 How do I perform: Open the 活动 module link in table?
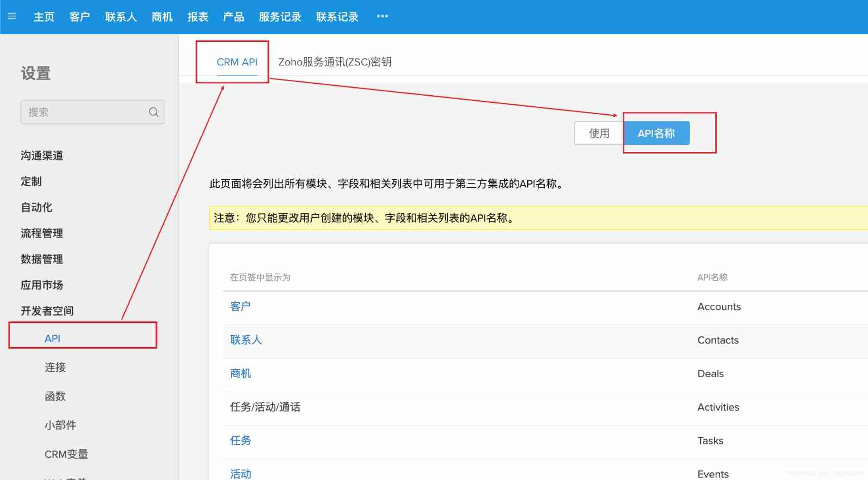240,473
